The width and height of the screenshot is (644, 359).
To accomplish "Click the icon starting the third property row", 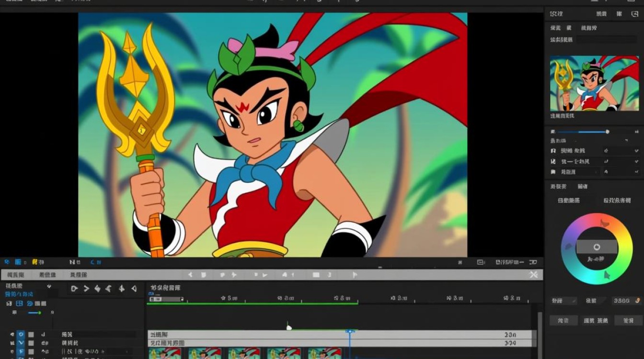I will tap(553, 172).
